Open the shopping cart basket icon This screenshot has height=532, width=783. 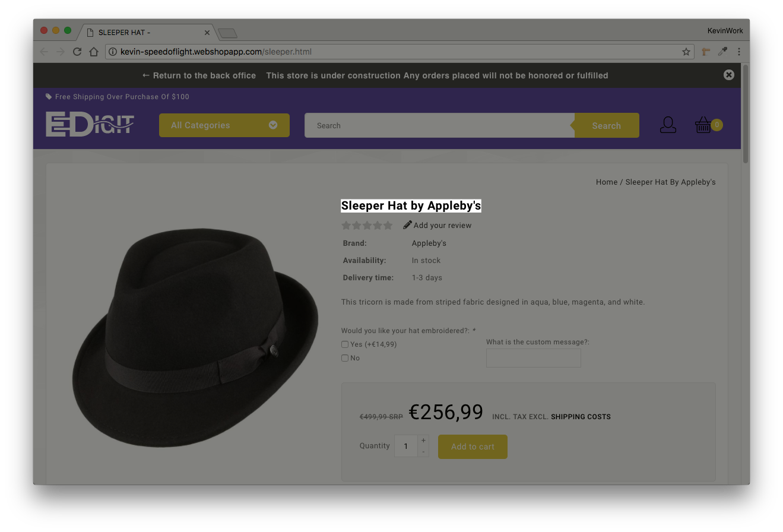click(703, 125)
